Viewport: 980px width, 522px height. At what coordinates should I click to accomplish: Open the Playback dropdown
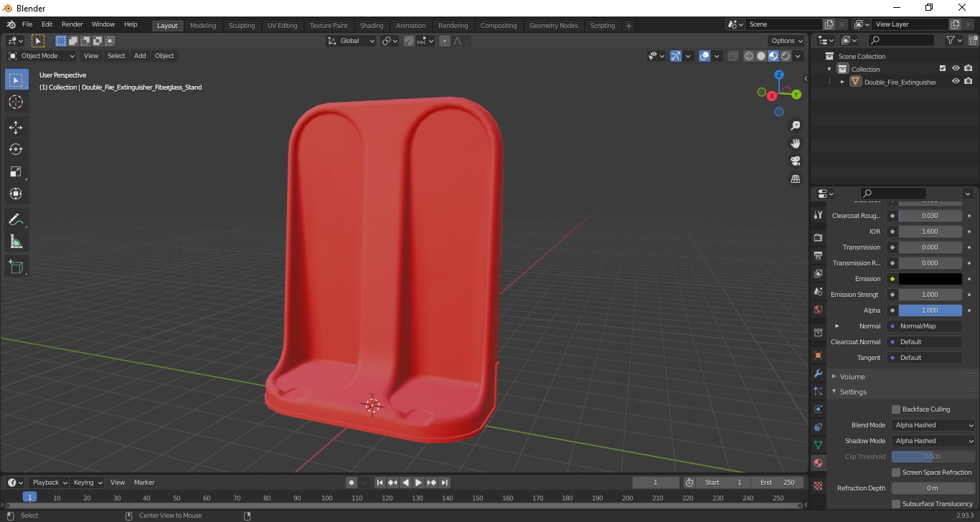point(49,483)
